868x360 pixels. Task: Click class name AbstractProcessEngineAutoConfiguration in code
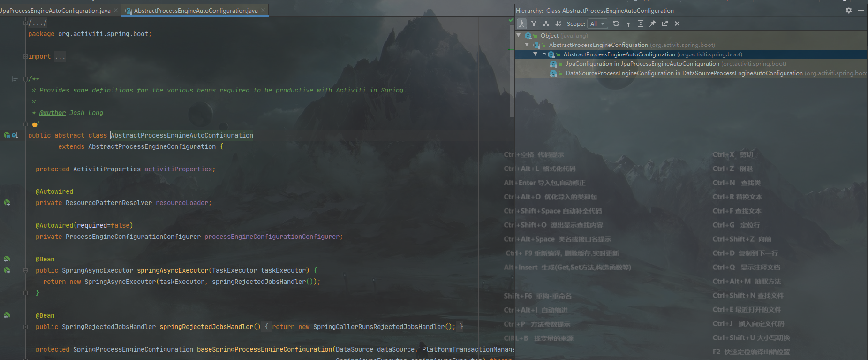(182, 135)
